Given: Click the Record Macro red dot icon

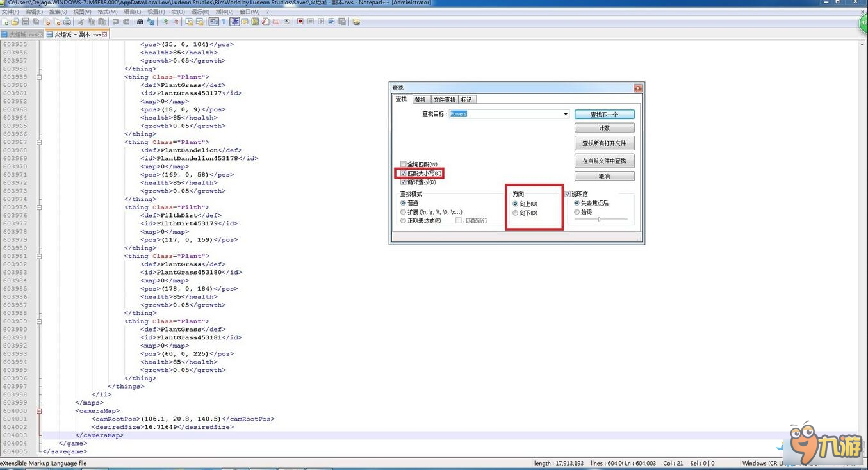Looking at the screenshot, I should point(300,21).
